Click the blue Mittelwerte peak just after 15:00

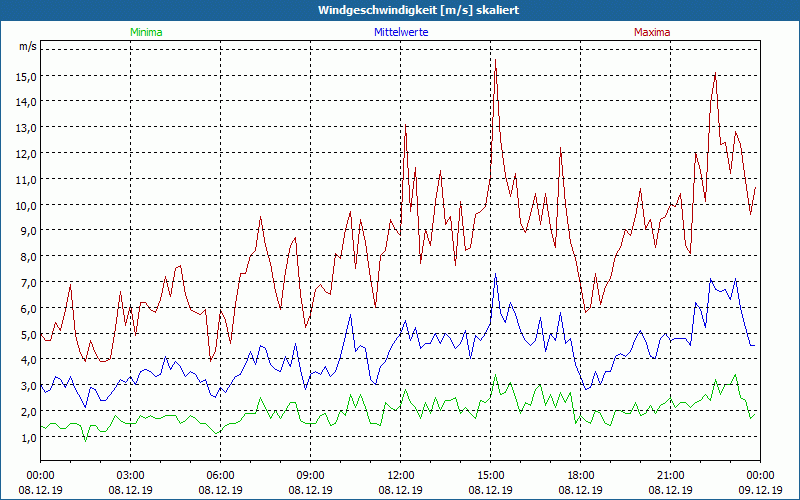point(495,275)
